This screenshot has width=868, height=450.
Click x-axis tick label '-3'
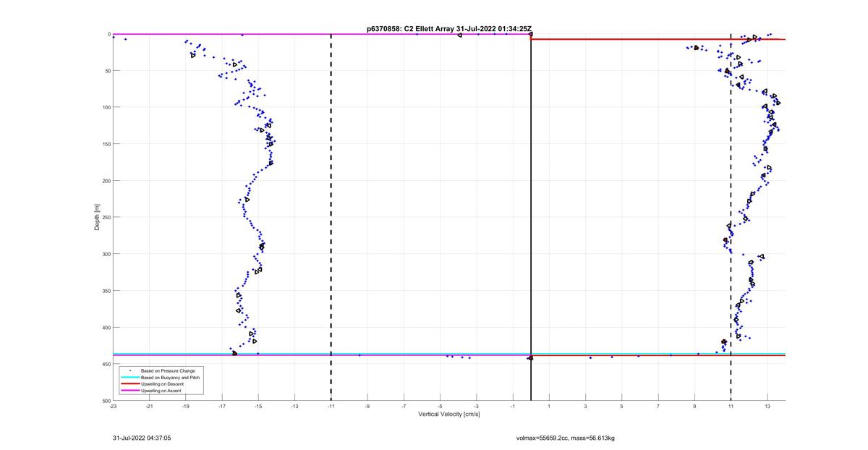(x=477, y=407)
